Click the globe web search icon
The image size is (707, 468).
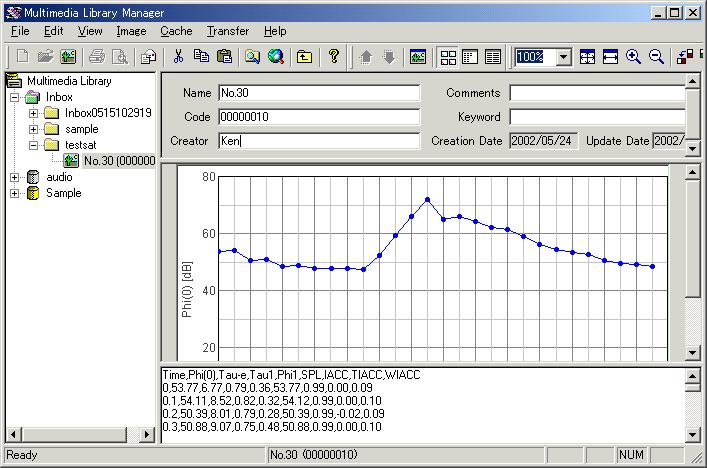(275, 57)
